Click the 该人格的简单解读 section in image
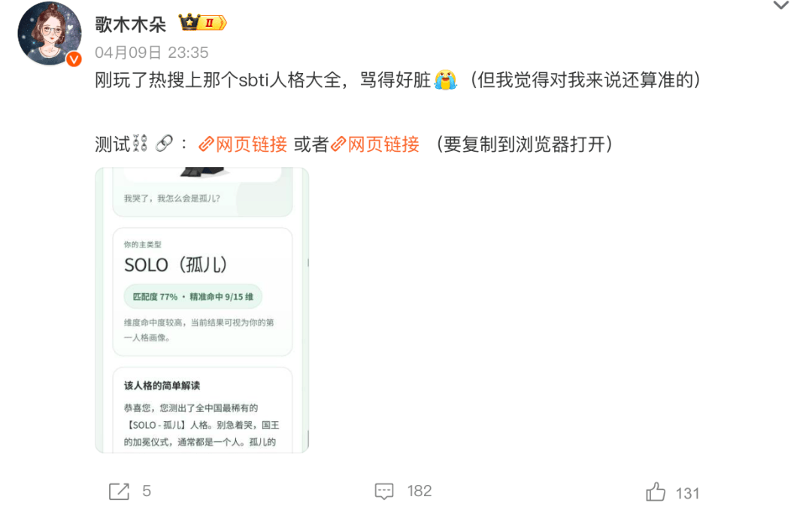 point(202,411)
